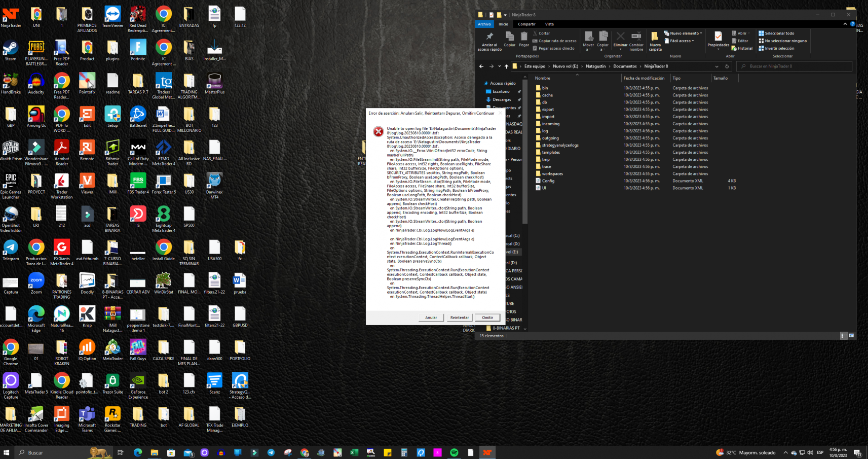Select the Steam desktop icon
This screenshot has height=459, width=868.
(11, 51)
